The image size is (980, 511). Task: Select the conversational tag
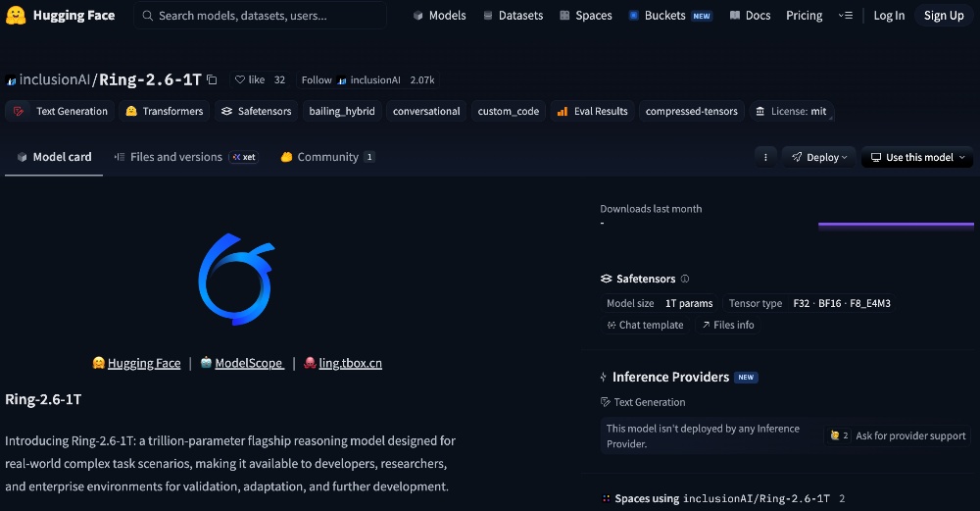426,111
